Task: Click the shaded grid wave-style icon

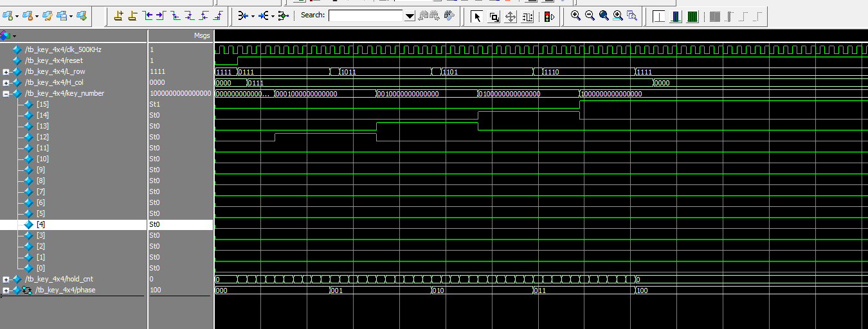Action: 715,17
